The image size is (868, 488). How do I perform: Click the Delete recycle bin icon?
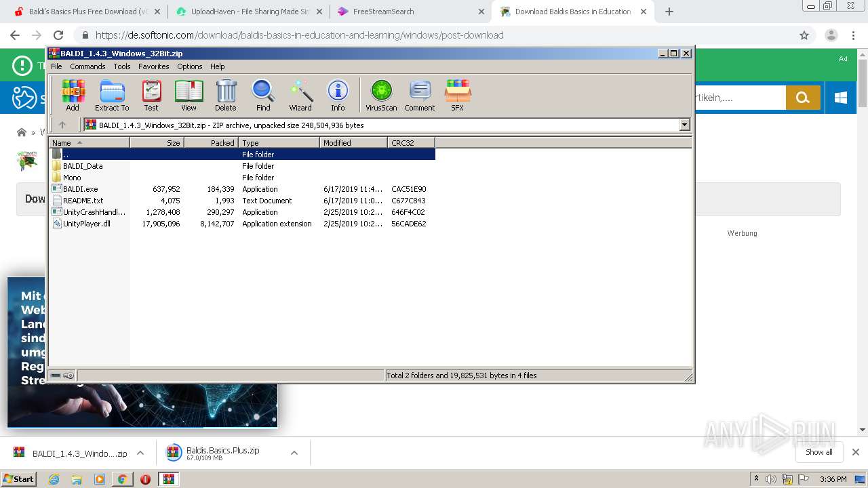[226, 95]
